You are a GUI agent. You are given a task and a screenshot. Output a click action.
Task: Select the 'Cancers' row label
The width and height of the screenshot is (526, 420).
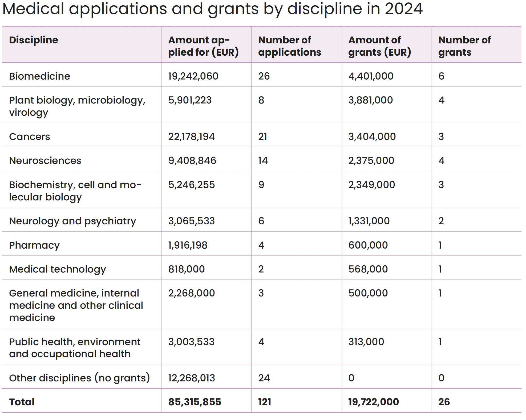point(30,137)
